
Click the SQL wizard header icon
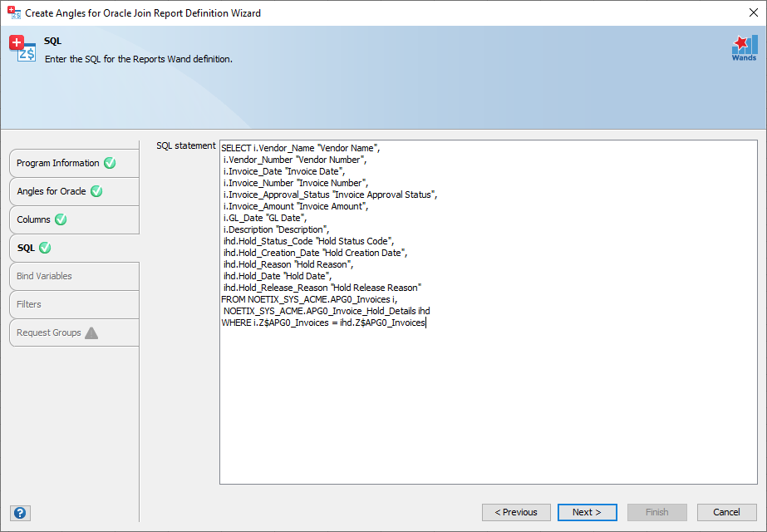[22, 49]
